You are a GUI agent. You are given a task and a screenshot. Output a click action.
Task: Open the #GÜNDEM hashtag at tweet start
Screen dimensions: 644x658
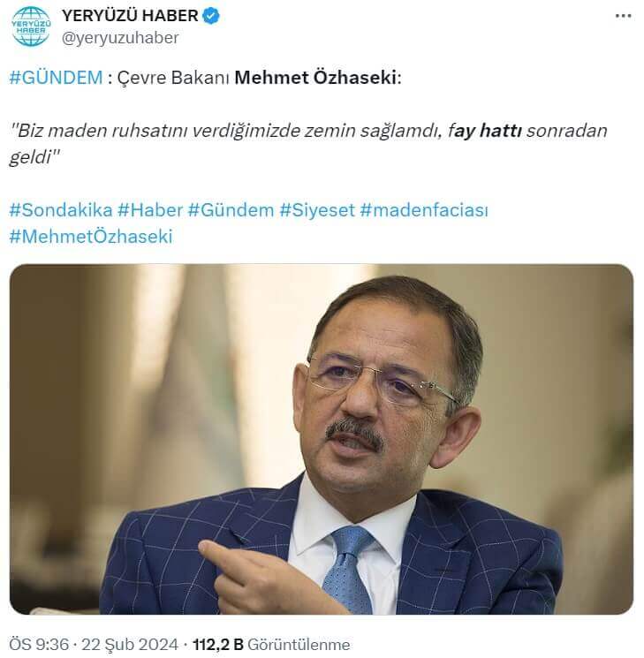56,78
